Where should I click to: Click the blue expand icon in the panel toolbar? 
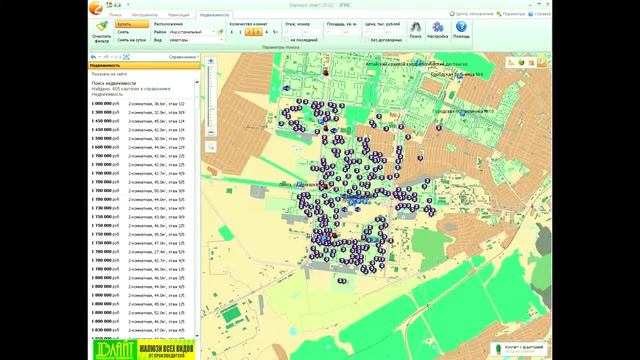click(126, 57)
